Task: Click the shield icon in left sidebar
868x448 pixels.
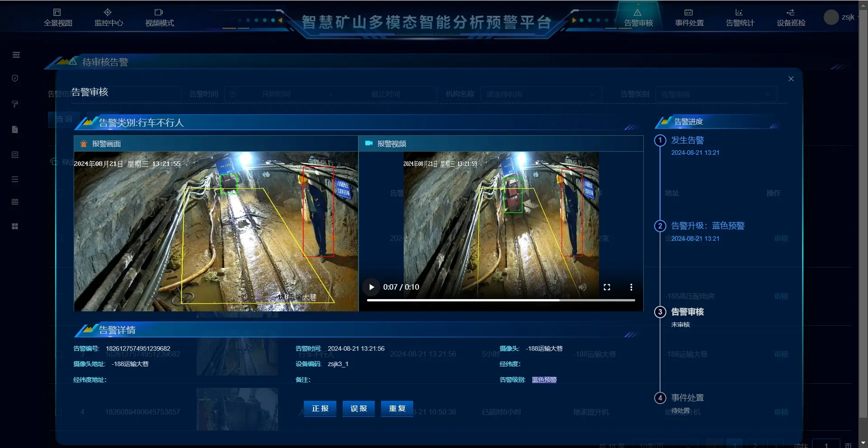Action: (x=15, y=78)
